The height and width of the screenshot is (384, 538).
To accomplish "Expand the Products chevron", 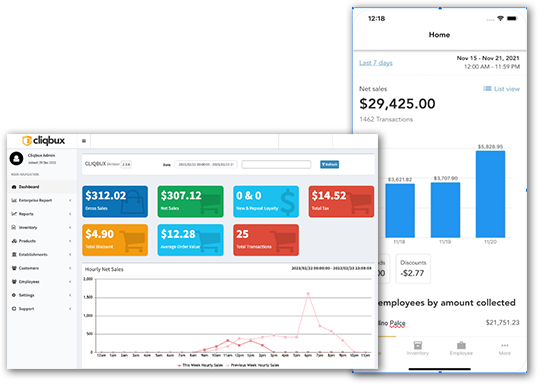I will pyautogui.click(x=70, y=241).
